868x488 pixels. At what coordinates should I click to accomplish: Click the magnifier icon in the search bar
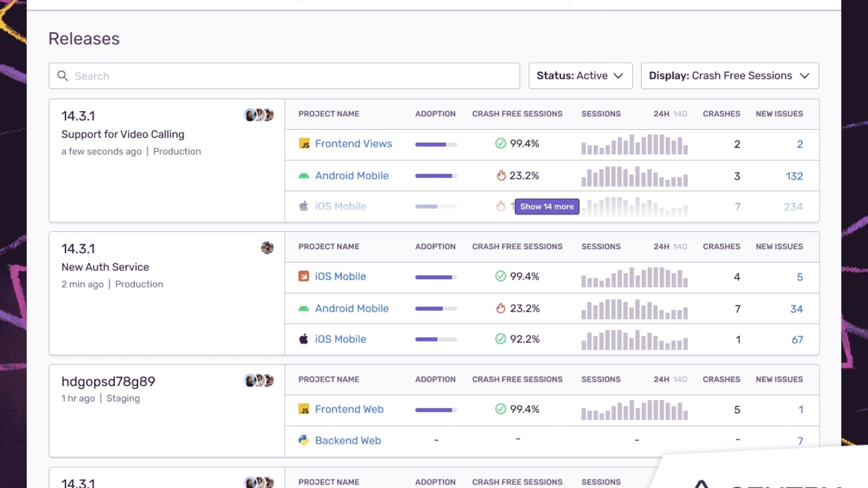click(x=63, y=76)
